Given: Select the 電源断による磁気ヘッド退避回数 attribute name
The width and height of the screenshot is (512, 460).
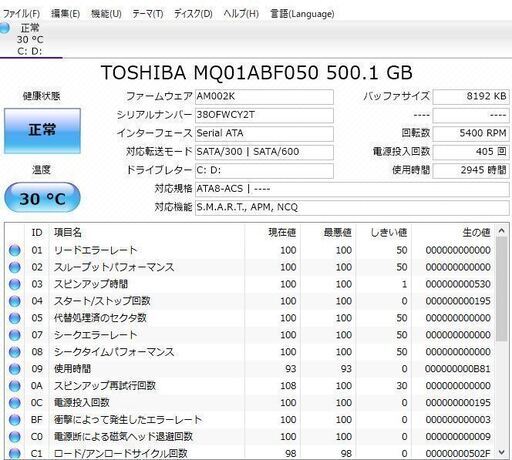Looking at the screenshot, I should pos(123,437).
